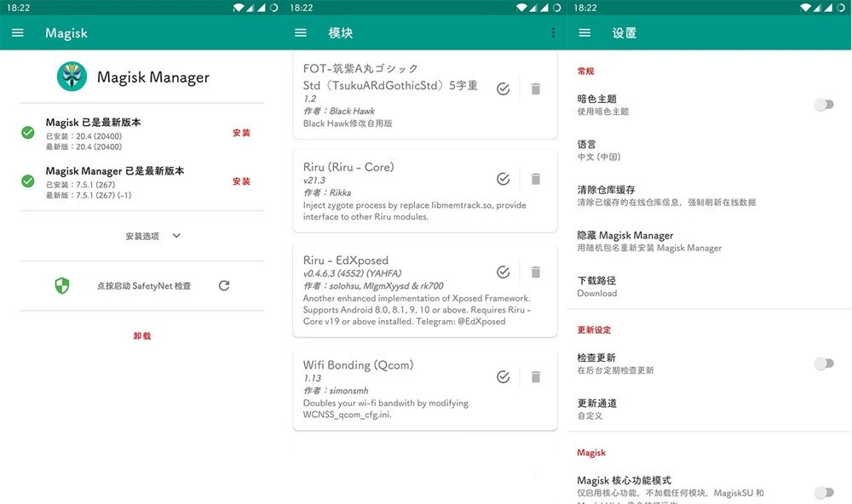Click 安装 next to Magisk version
Image resolution: width=852 pixels, height=504 pixels.
pos(241,134)
